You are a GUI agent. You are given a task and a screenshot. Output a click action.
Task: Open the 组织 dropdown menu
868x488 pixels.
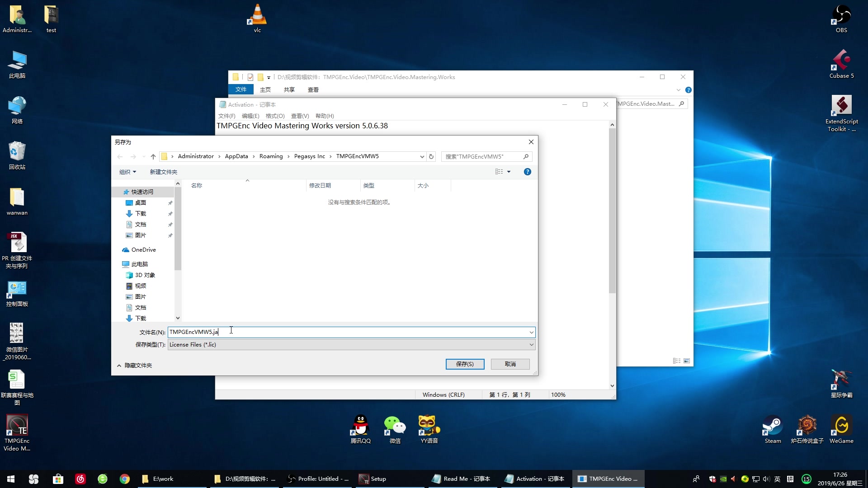[127, 172]
